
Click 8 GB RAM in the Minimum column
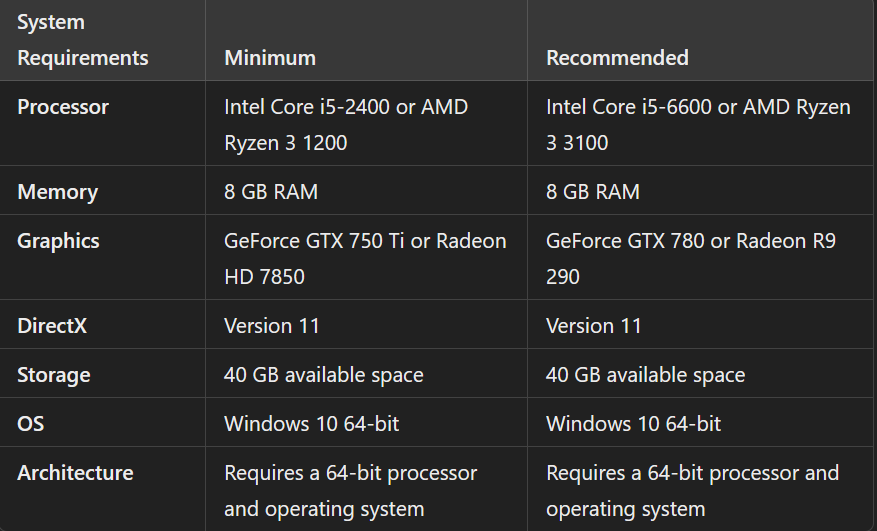(271, 191)
